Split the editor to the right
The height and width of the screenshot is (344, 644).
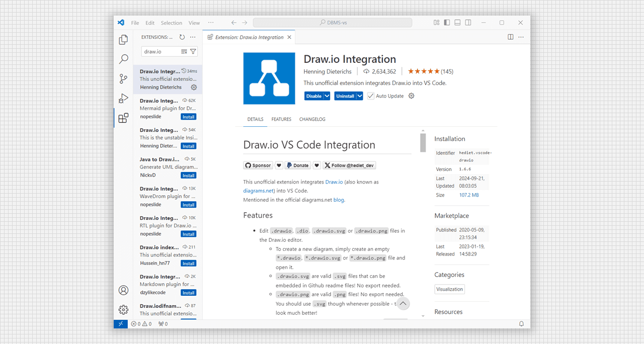coord(511,37)
